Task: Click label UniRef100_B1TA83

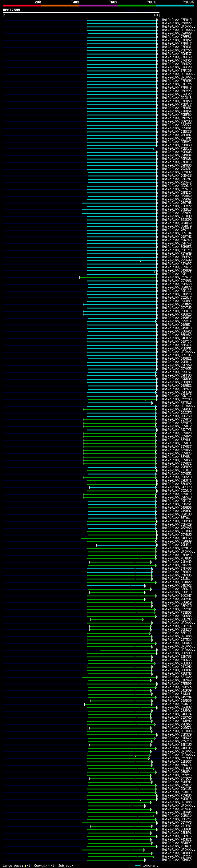Action: (177, 769)
